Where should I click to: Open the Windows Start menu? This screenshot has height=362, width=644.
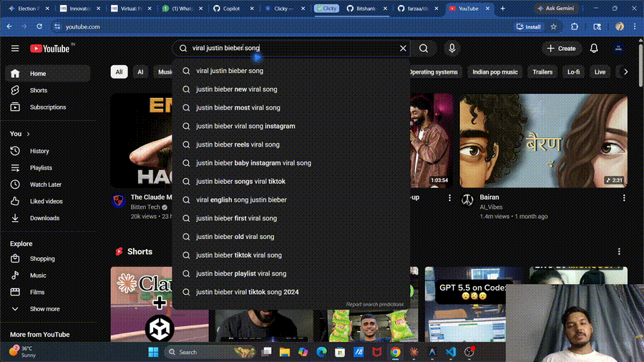[x=153, y=352]
